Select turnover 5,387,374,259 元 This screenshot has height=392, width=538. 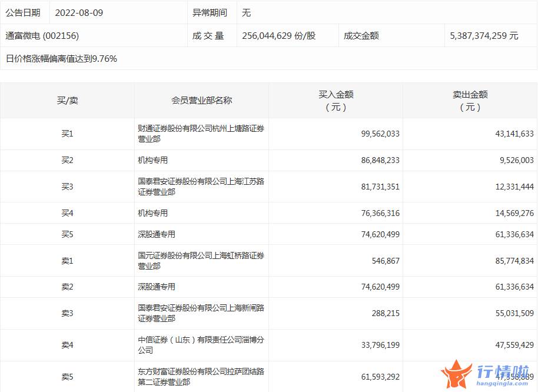[x=484, y=36]
